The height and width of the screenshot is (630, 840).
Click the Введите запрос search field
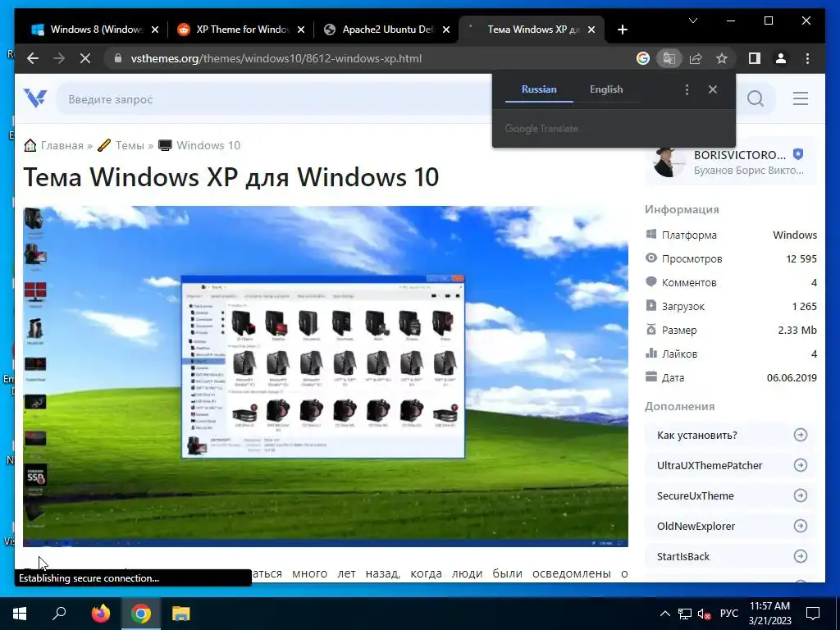(273, 99)
